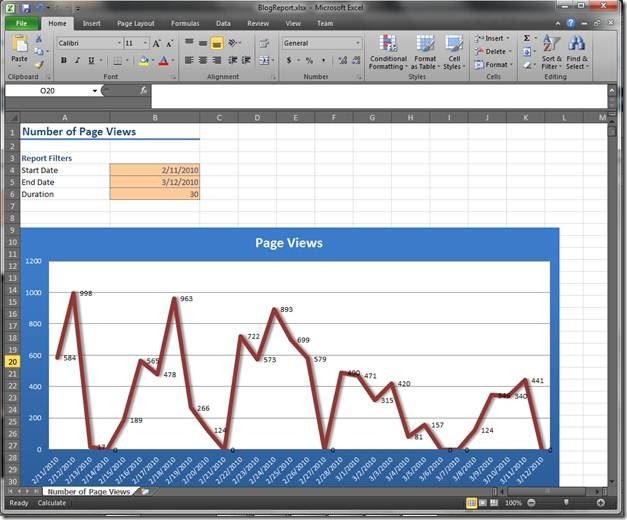Click the Increase Decimal icon

click(x=343, y=61)
